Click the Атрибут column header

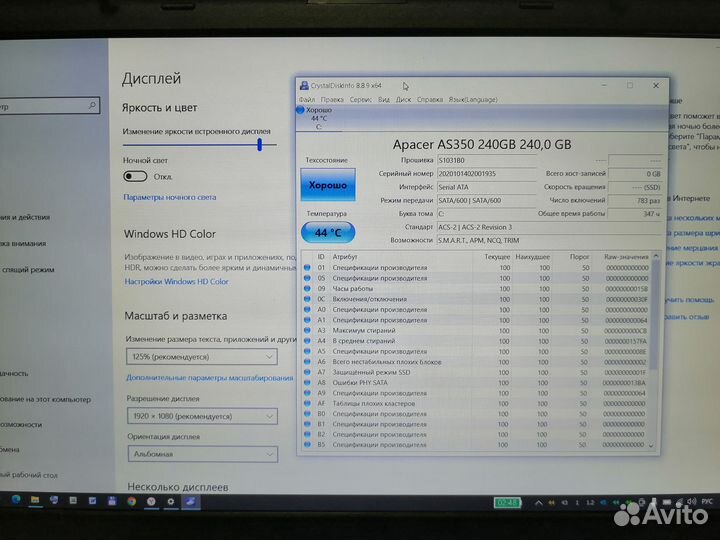[x=345, y=257]
